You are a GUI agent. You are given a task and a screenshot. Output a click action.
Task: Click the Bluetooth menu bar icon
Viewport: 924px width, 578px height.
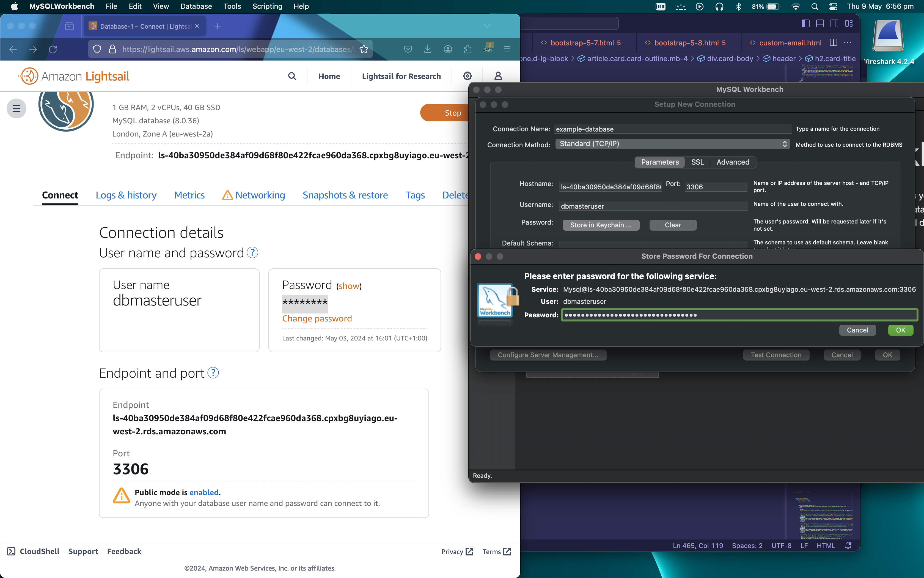click(x=738, y=7)
